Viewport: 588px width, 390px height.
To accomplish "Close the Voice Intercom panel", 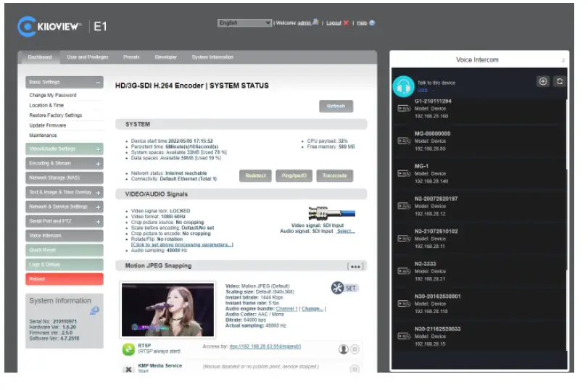I will (563, 60).
